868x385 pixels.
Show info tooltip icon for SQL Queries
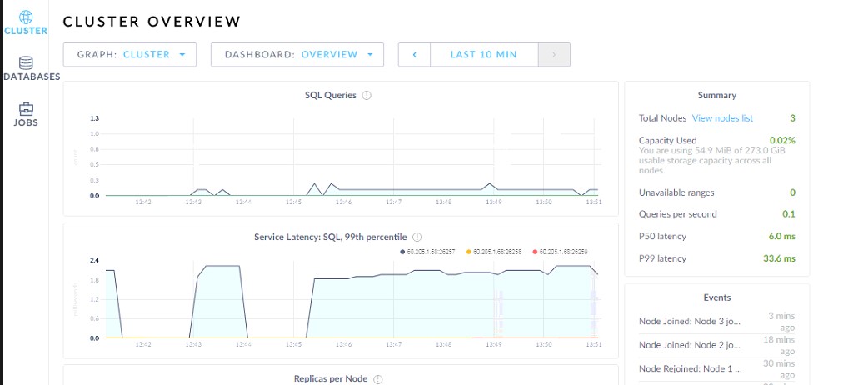367,95
